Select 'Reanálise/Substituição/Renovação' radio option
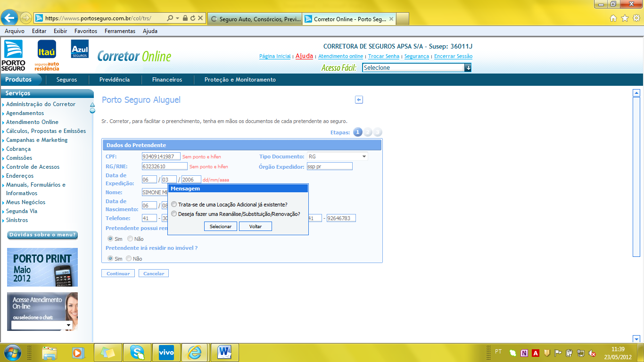The width and height of the screenshot is (644, 362). 174,214
